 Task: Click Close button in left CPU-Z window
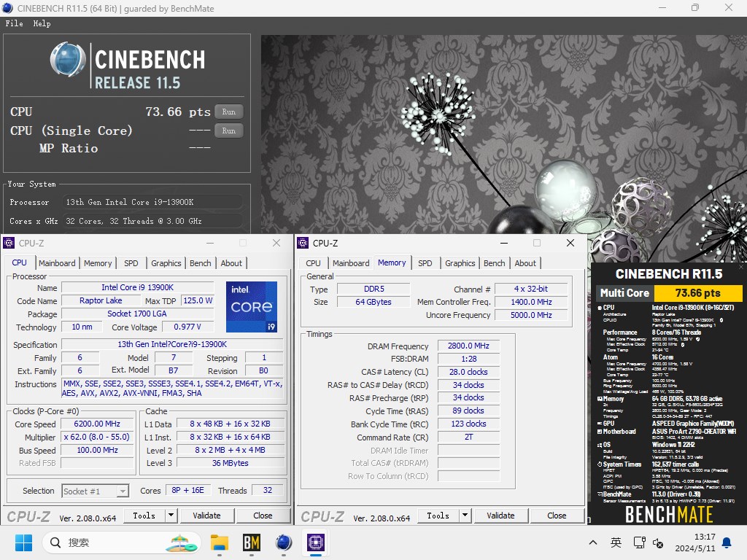[263, 516]
